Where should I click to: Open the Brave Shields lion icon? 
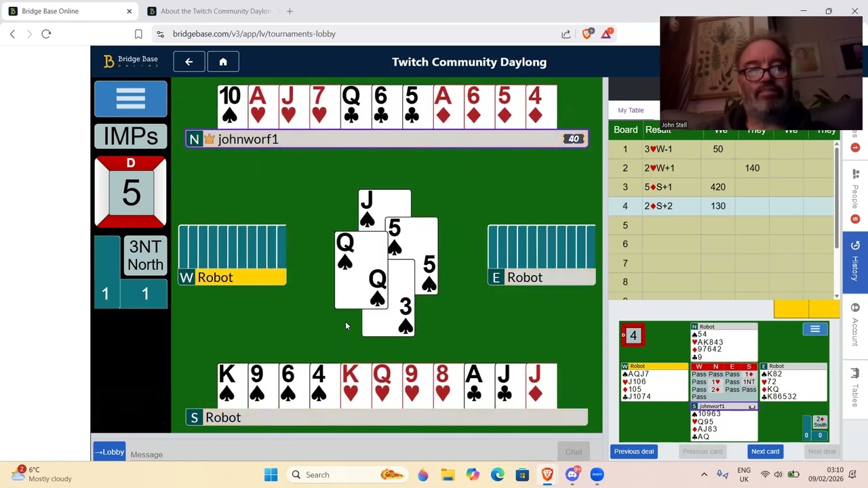(x=587, y=34)
